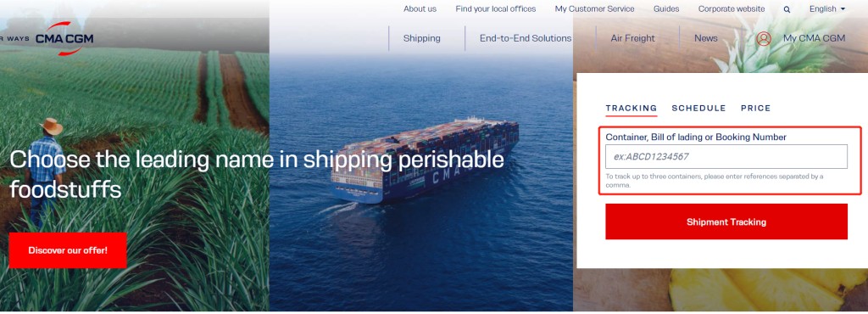Click the Discover our offer button

tap(68, 250)
